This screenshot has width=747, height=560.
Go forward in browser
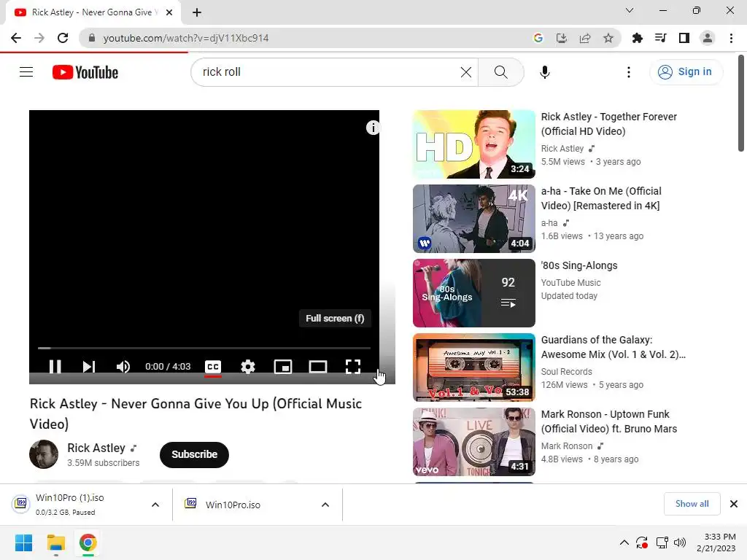pyautogui.click(x=39, y=38)
